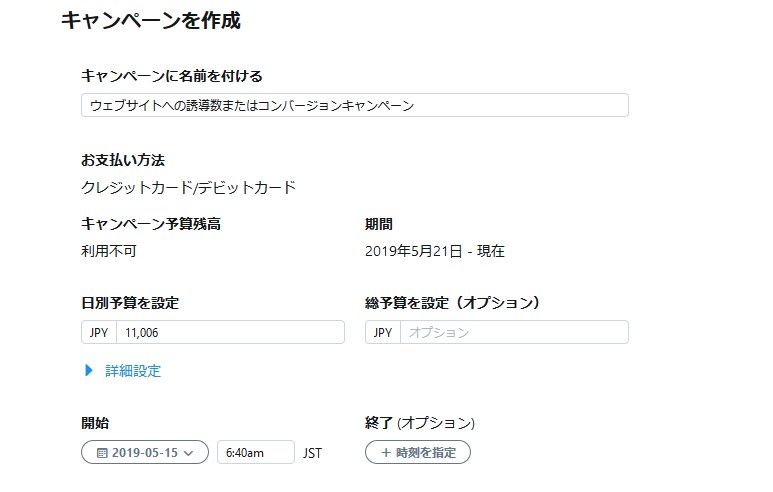Viewport: 773px width, 492px height.
Task: Click the daily budget field showing 11,006
Action: 230,332
